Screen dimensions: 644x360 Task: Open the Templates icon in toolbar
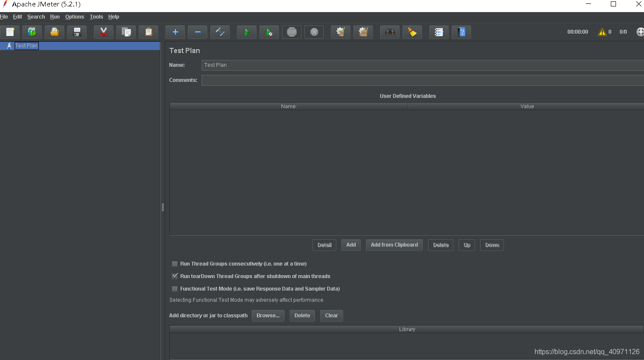32,32
